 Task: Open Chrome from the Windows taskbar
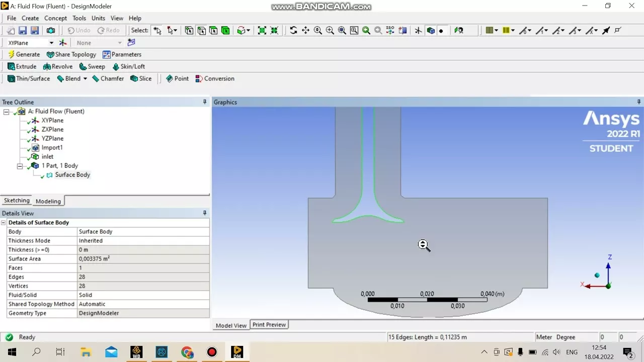(187, 352)
